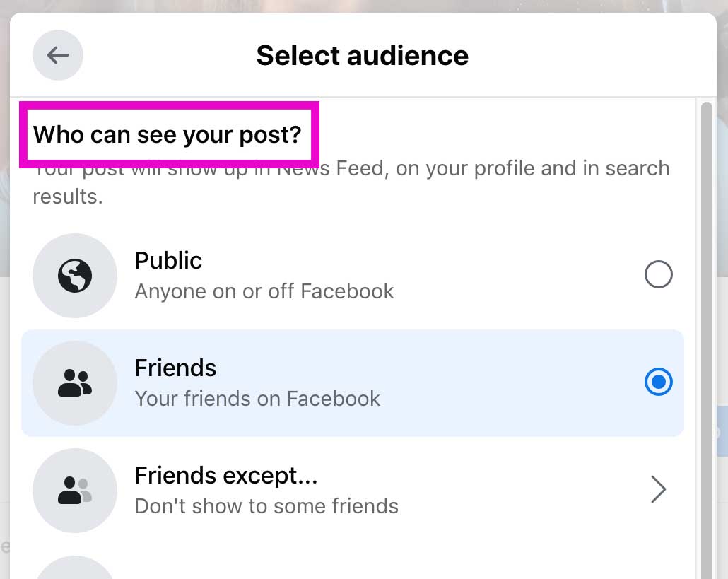Click the Who can see your post heading

(x=168, y=134)
